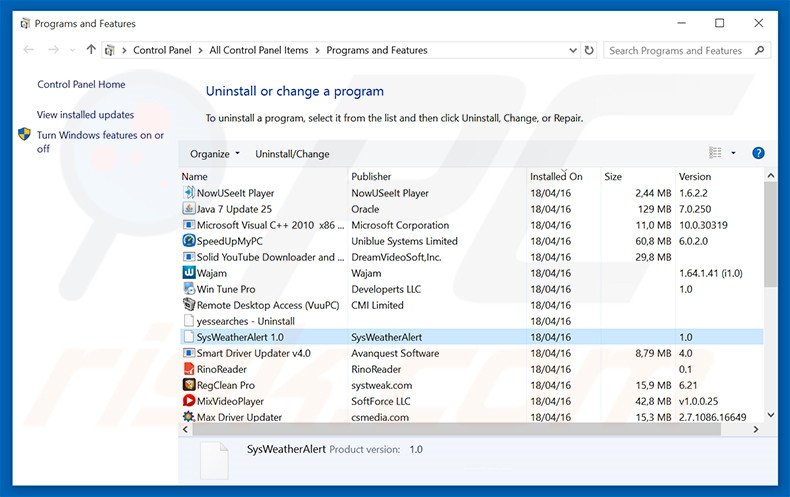Open the address bar history dropdown

click(573, 50)
